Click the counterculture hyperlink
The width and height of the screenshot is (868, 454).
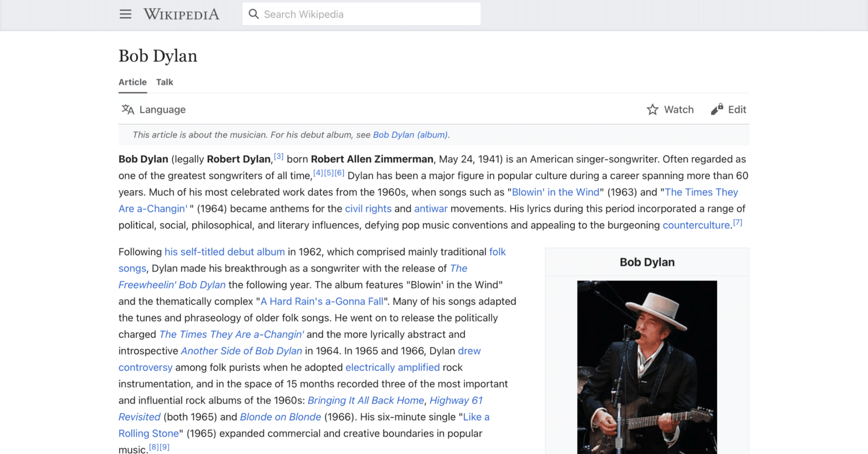click(x=696, y=225)
